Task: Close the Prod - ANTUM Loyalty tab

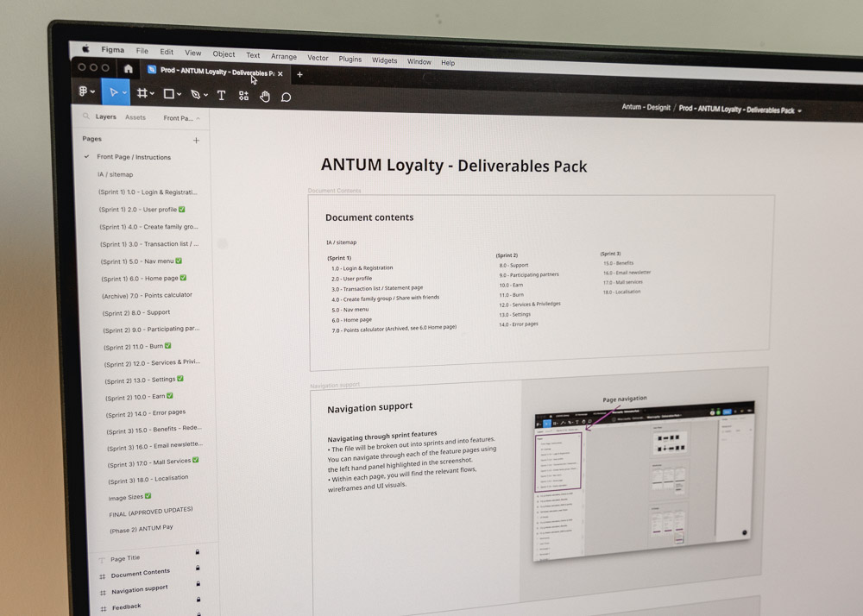Action: [x=280, y=73]
